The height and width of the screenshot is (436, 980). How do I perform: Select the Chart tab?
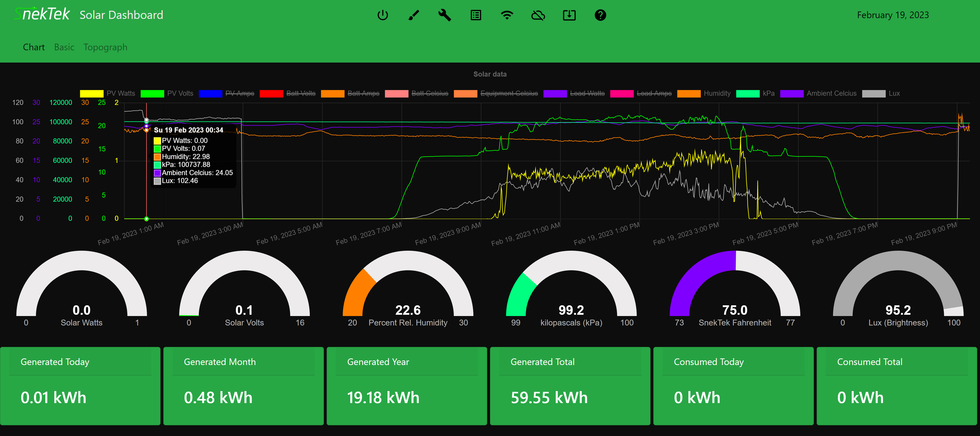[x=33, y=47]
